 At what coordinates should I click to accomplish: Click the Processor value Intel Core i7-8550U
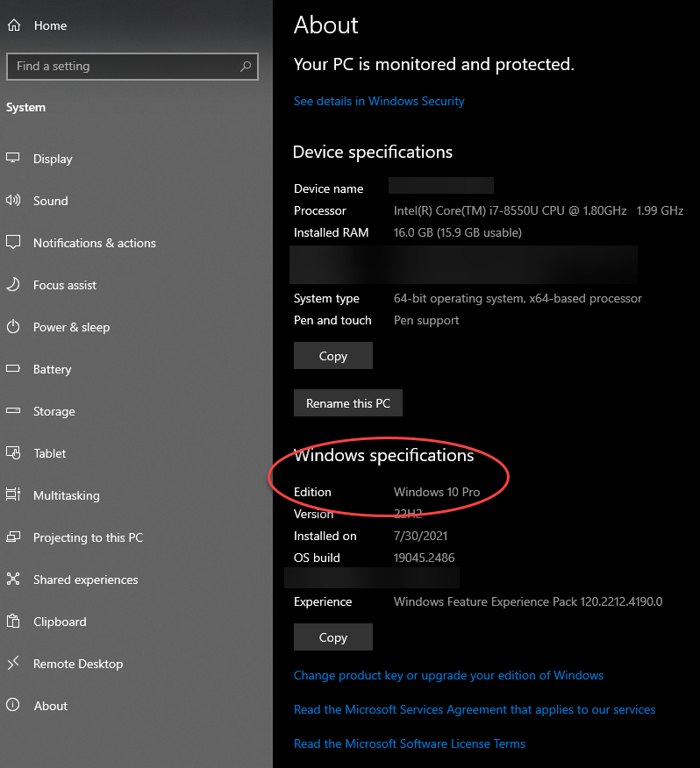(x=539, y=210)
